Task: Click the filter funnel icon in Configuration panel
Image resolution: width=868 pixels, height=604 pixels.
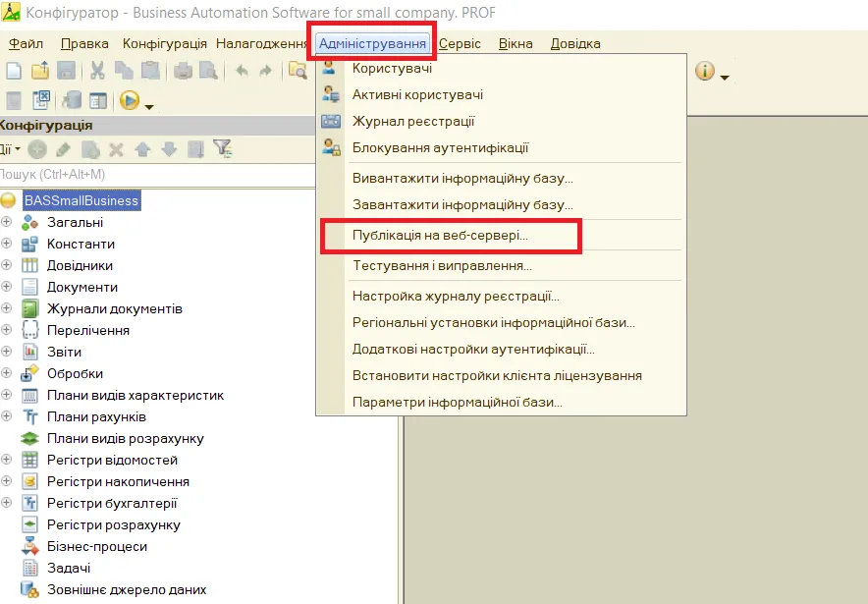Action: point(222,149)
